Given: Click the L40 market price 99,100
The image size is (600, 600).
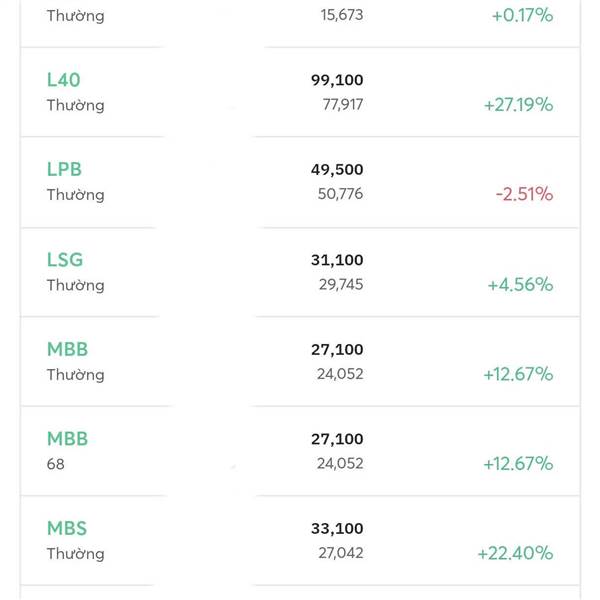Looking at the screenshot, I should (337, 80).
